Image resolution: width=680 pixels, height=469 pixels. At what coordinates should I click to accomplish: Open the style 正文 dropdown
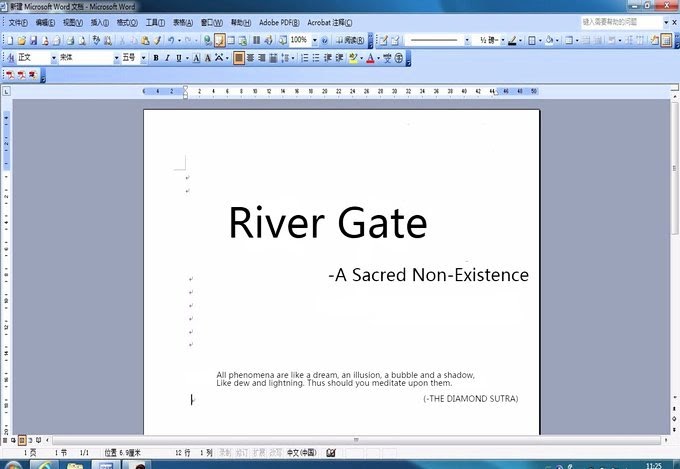(53, 58)
